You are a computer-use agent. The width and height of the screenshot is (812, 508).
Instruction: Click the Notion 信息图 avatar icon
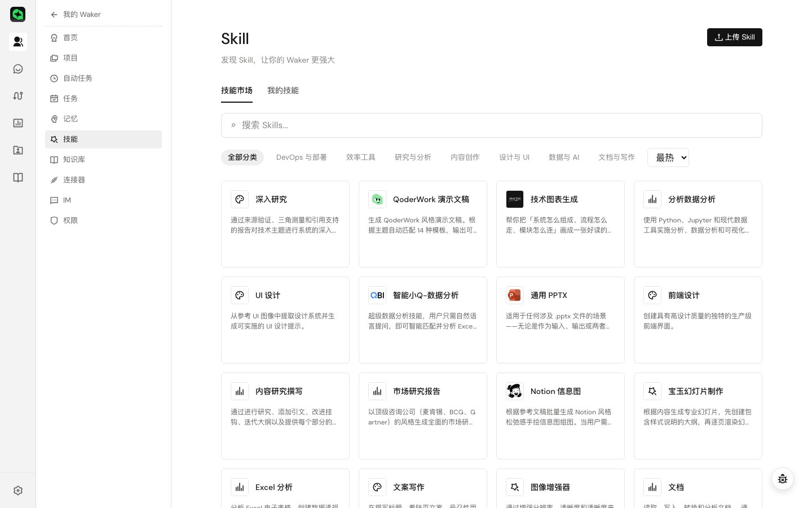[x=515, y=391]
